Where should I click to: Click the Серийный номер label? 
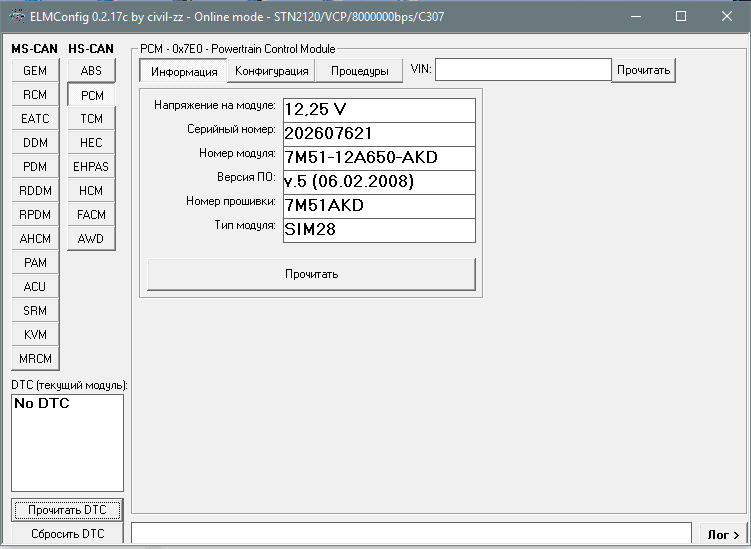tap(231, 129)
